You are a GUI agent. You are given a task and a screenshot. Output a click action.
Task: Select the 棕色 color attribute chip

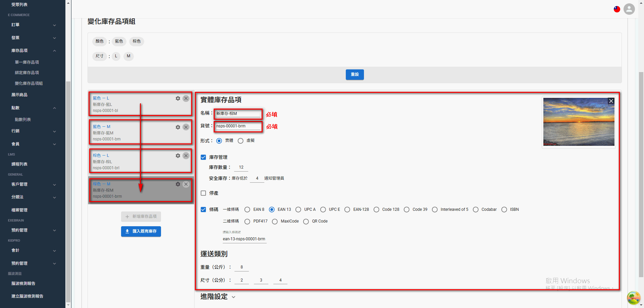137,41
